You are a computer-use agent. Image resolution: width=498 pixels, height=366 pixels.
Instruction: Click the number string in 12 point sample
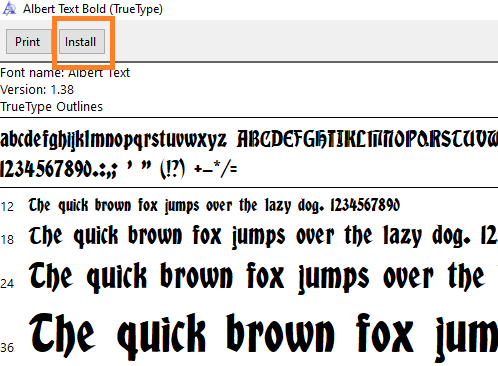[365, 205]
